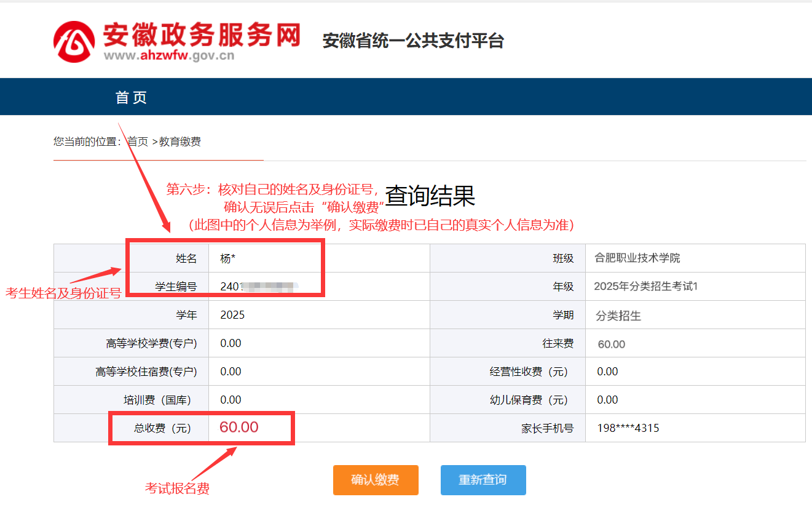Click the student name value 杨*
812x518 pixels.
tap(228, 258)
